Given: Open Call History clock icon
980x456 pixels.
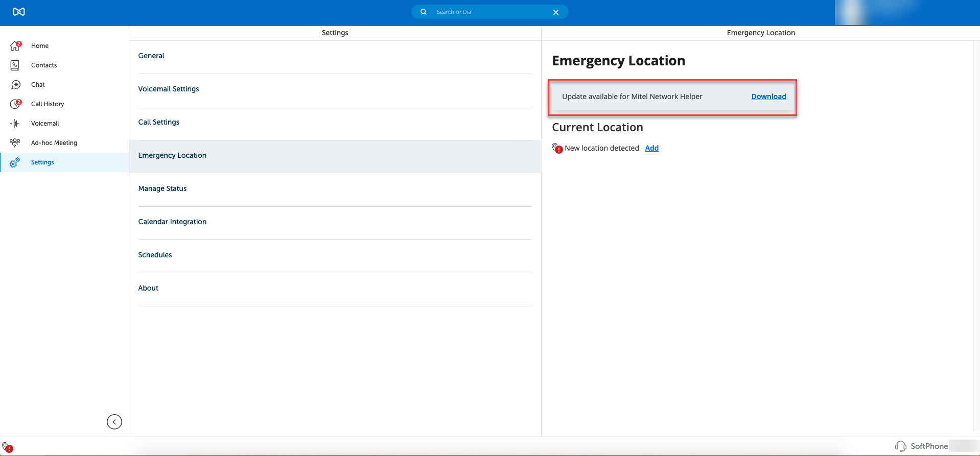Looking at the screenshot, I should point(15,104).
